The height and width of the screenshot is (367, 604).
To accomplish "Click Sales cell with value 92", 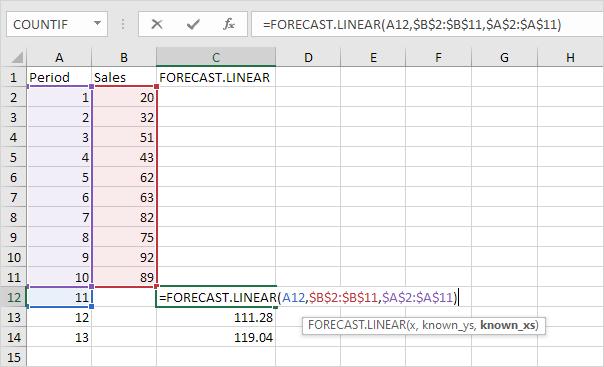I will point(124,257).
